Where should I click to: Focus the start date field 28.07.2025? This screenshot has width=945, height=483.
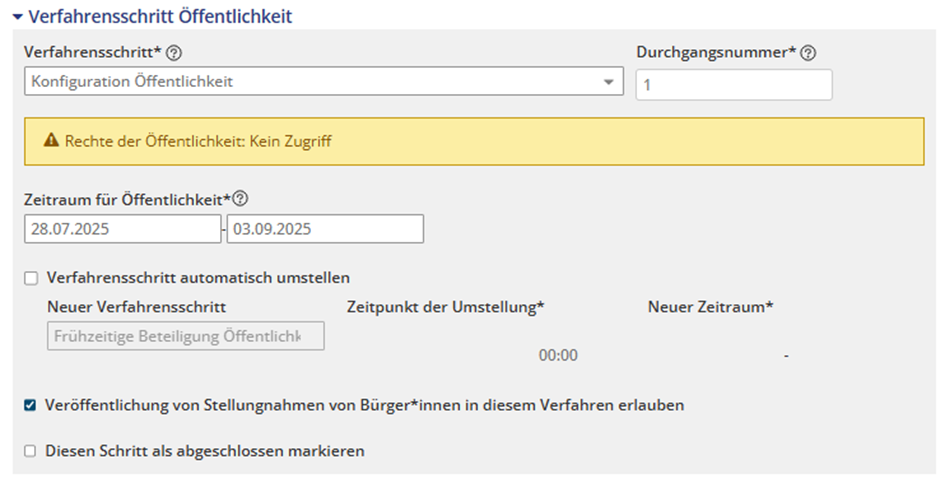(122, 229)
